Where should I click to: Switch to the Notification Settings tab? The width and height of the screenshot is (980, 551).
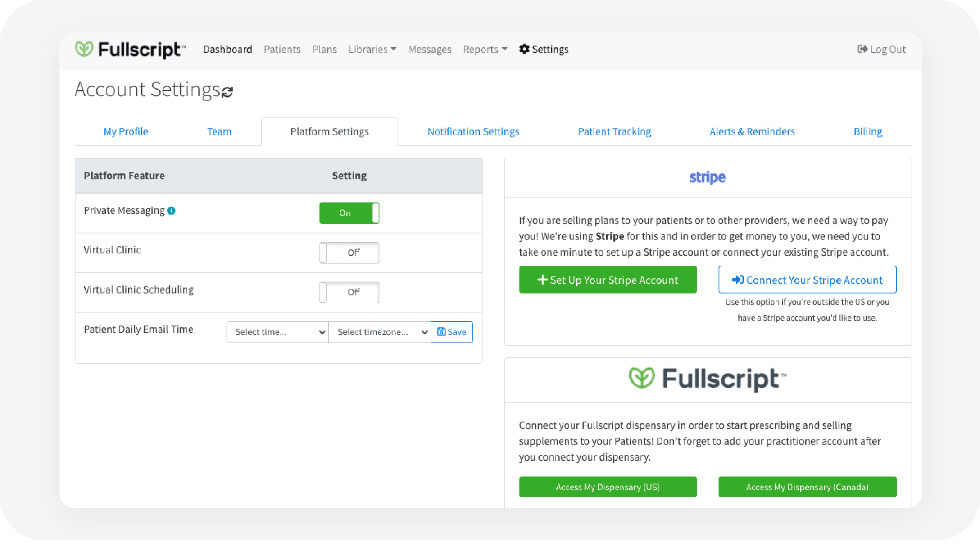click(473, 131)
